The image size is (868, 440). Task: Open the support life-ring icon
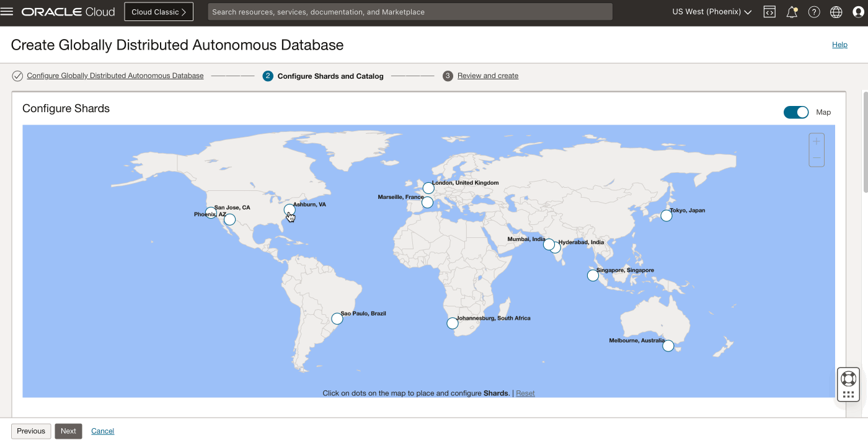(x=848, y=377)
